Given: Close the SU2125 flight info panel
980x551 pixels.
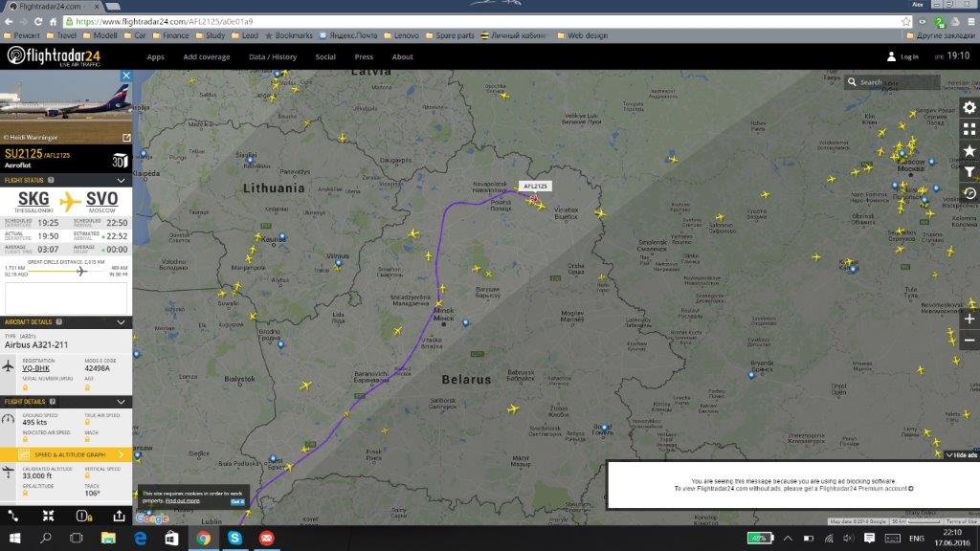Looking at the screenshot, I should pyautogui.click(x=126, y=76).
